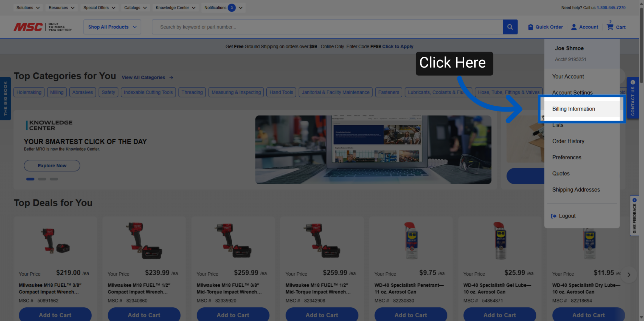
Task: Open Order History menu item
Action: tap(582, 141)
